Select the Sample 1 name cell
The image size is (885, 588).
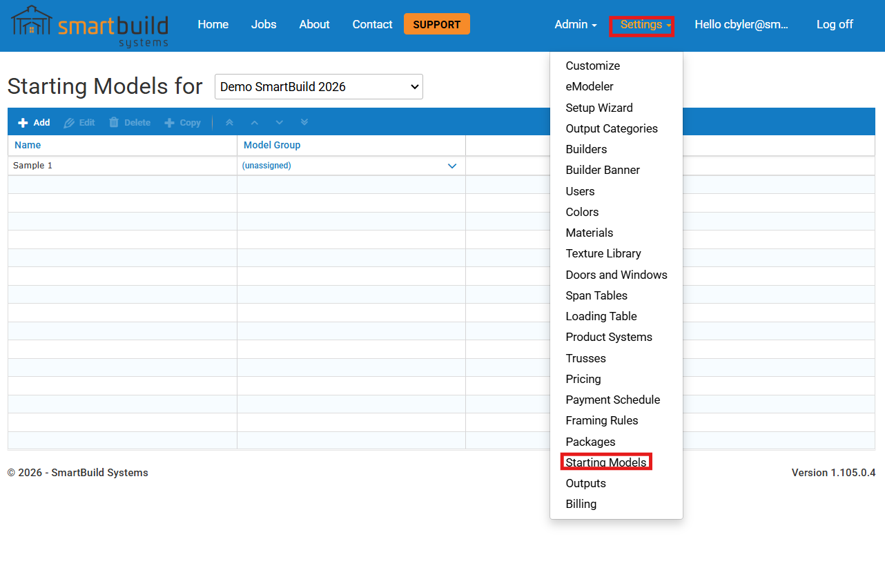tap(122, 166)
